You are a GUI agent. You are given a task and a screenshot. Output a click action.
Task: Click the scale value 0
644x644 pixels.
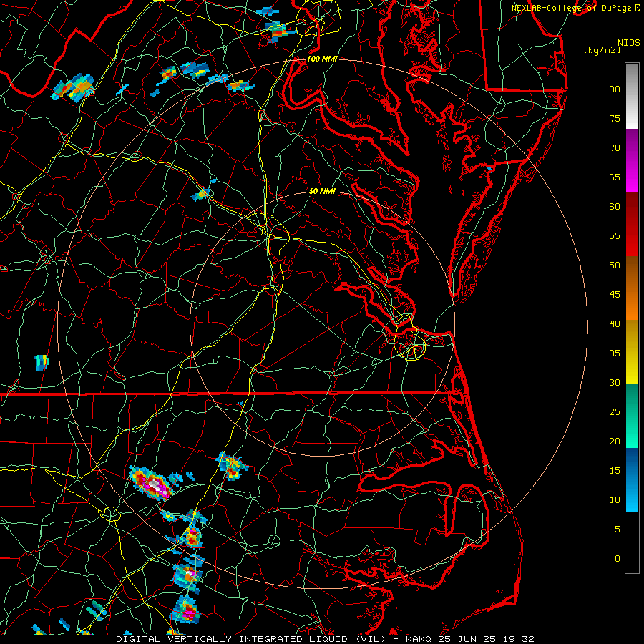618,559
